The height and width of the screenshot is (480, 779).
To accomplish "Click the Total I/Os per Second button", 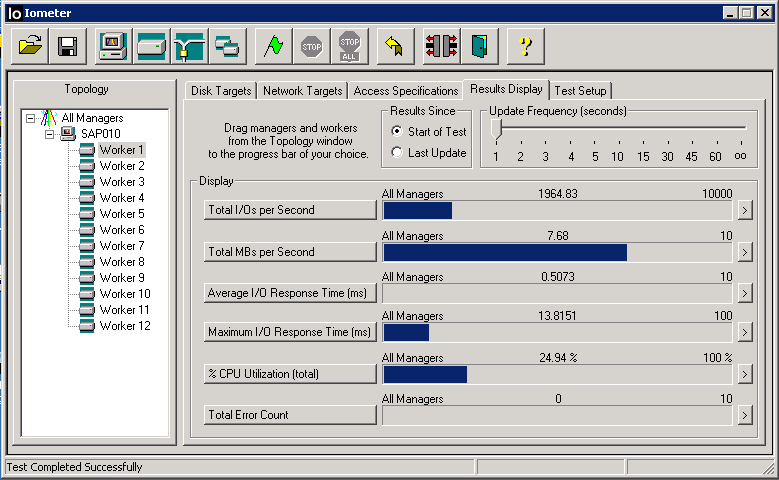I will point(290,210).
